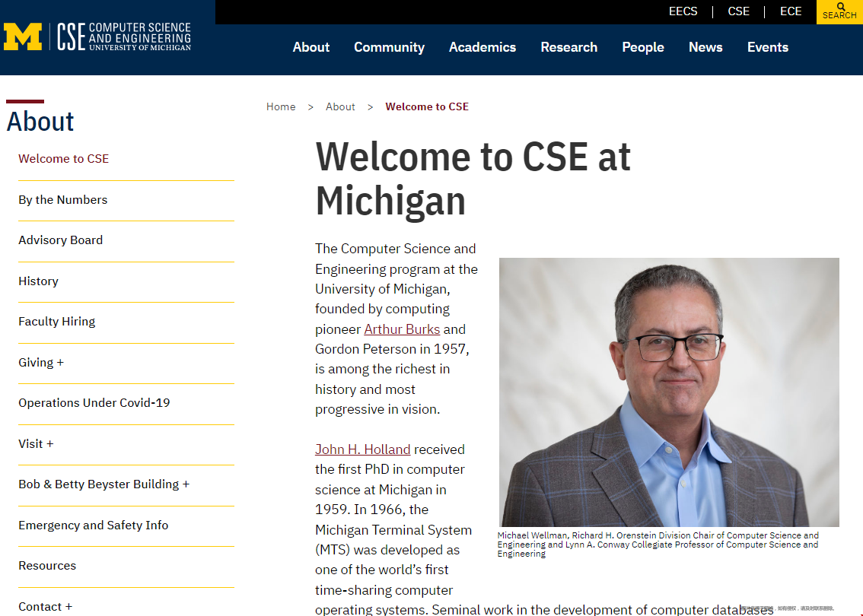The width and height of the screenshot is (863, 616).
Task: Open the Arthur Burks link
Action: coord(402,329)
